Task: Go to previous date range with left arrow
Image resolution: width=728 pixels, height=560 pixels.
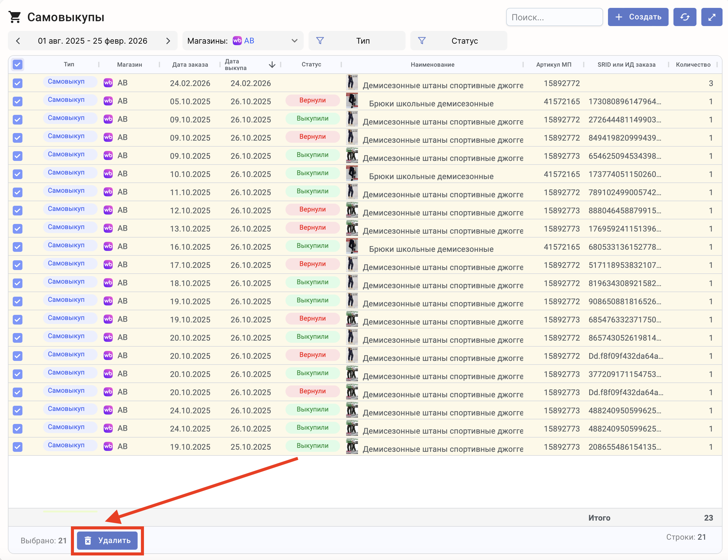Action: pyautogui.click(x=18, y=41)
